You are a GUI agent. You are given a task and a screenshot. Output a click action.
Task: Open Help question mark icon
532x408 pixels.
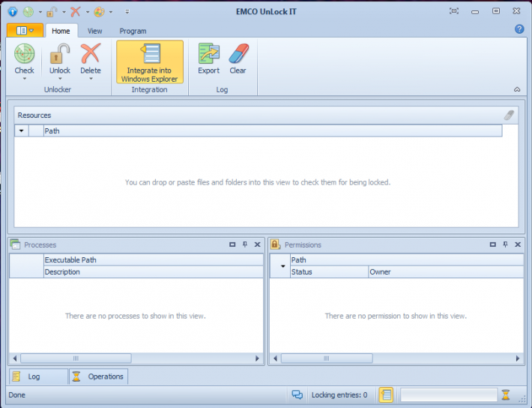pos(519,29)
